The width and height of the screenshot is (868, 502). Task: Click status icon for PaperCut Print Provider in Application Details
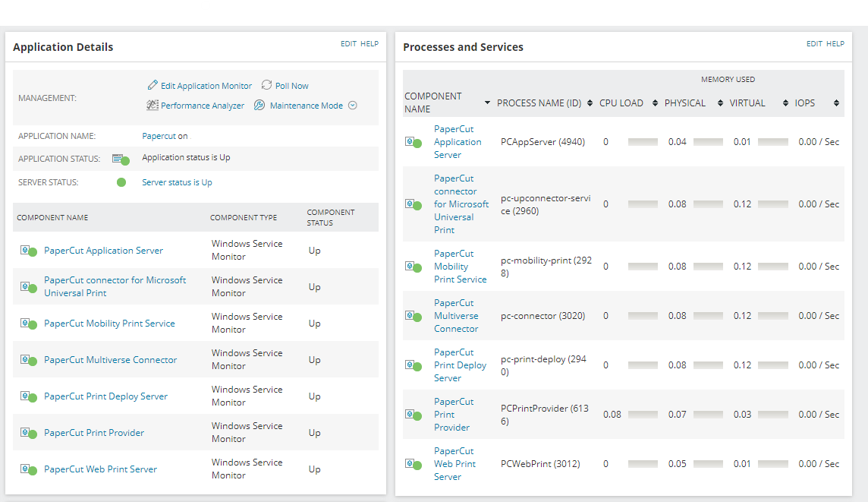tap(28, 433)
